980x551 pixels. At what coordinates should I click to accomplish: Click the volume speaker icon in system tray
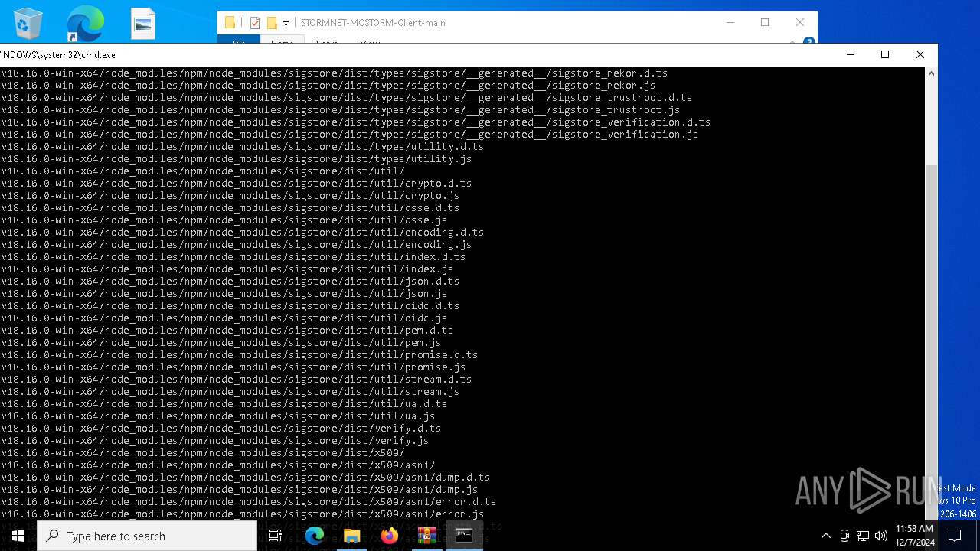pos(880,536)
